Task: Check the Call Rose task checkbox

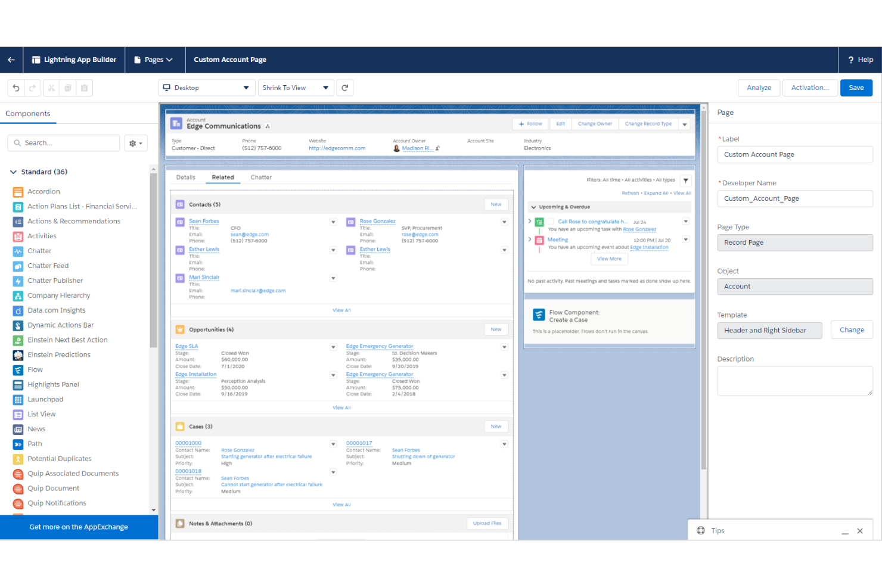Action: pos(551,222)
